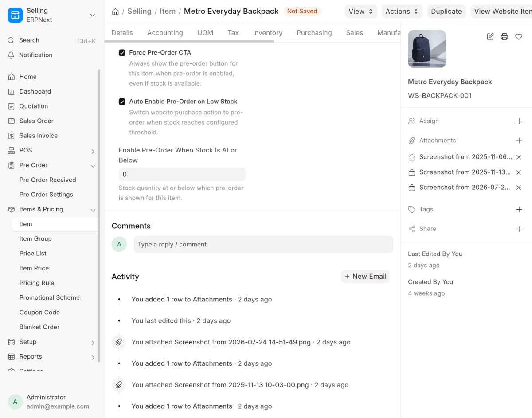Collapse the Pre Order sidebar section

[x=93, y=166]
